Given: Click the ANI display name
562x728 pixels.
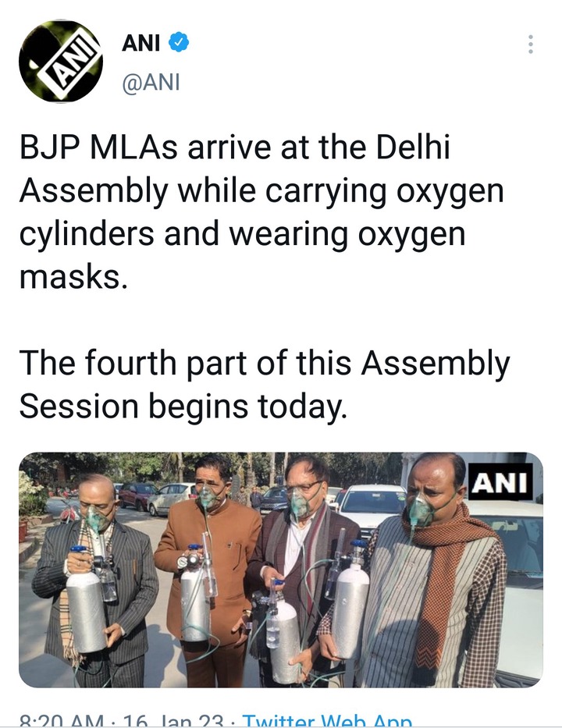Looking at the screenshot, I should point(140,43).
